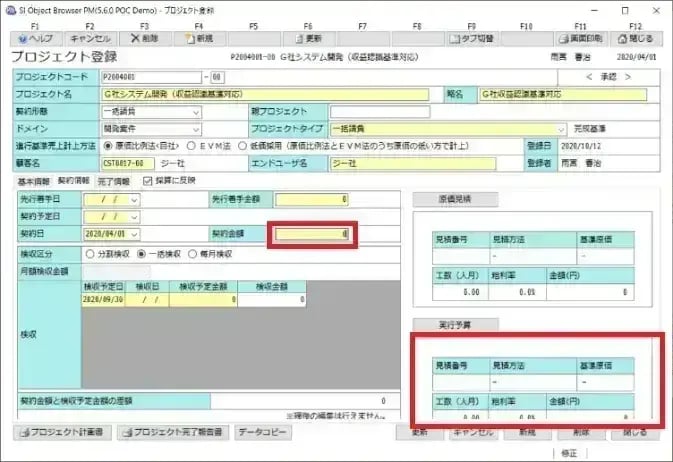Click the データコピー button
The image size is (673, 462).
pos(264,433)
